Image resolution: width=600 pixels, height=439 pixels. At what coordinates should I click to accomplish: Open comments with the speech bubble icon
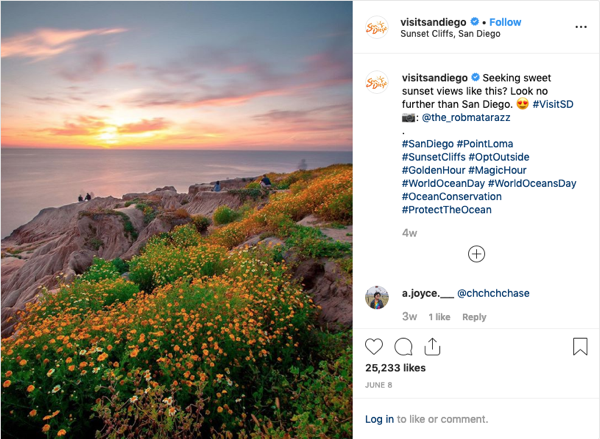(x=403, y=347)
